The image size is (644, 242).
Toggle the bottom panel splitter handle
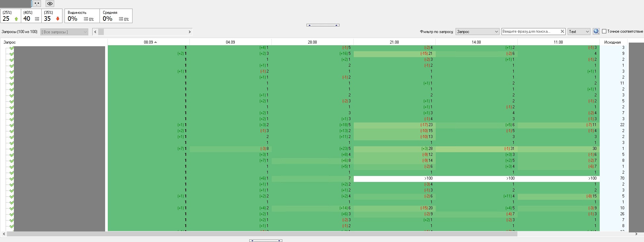click(x=266, y=241)
